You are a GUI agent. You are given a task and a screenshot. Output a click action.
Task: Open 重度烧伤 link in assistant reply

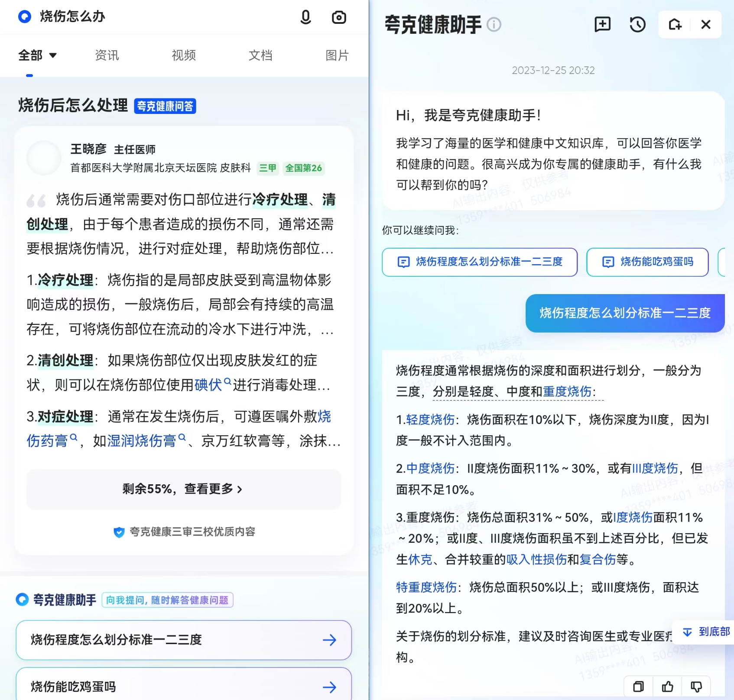click(567, 392)
